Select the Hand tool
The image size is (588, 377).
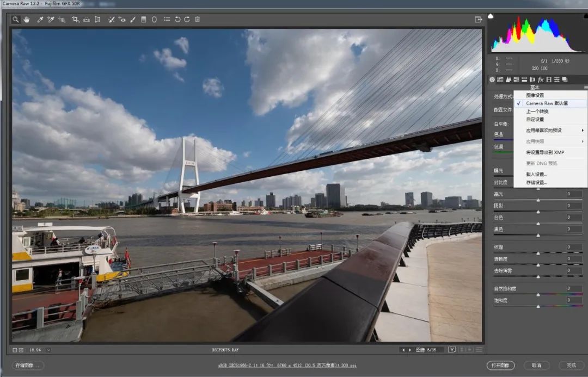coord(26,20)
